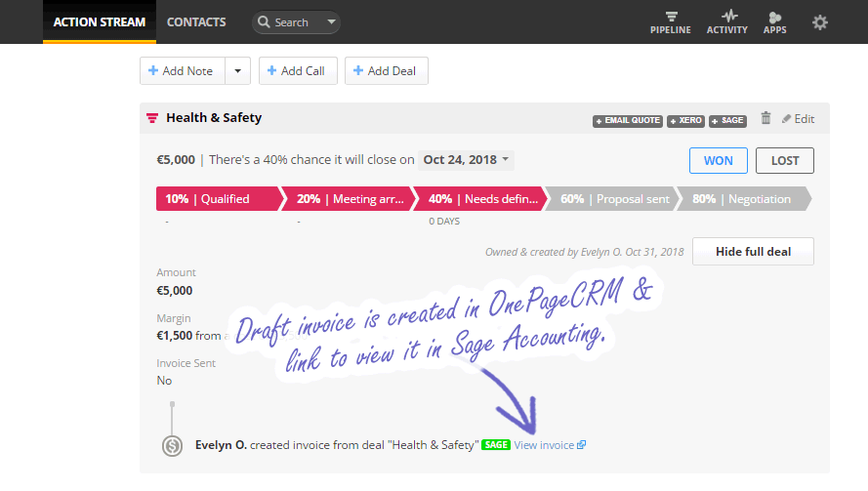Open the View invoice link
This screenshot has width=868, height=491.
[544, 445]
